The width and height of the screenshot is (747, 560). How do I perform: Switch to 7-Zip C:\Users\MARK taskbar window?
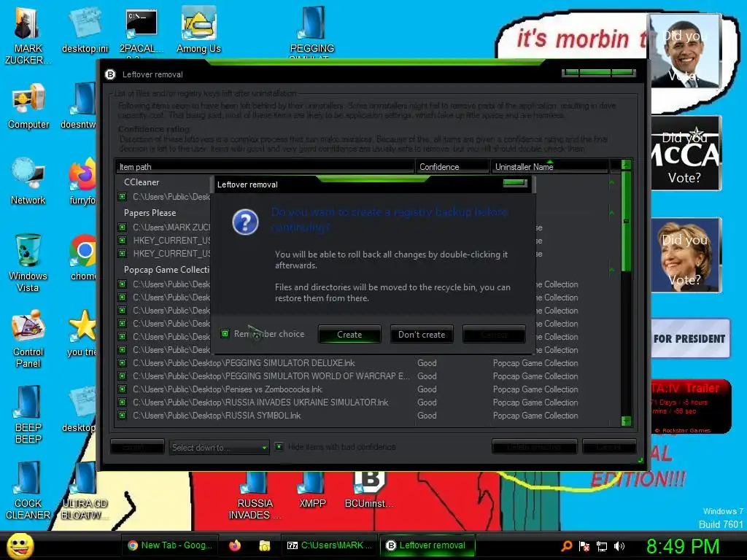coord(329,545)
